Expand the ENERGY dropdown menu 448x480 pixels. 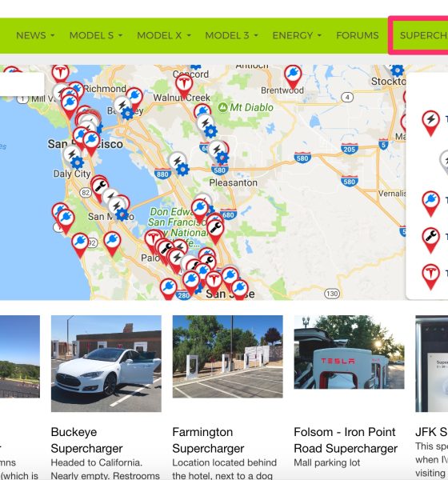[297, 35]
